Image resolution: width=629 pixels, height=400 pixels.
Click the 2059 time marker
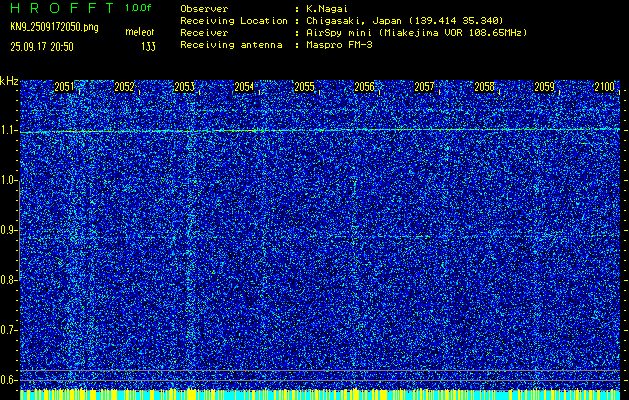pos(545,87)
